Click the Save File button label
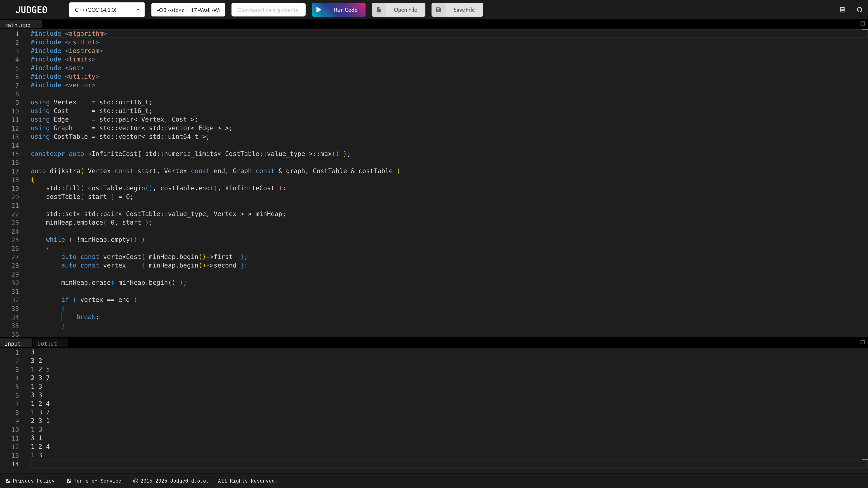Viewport: 868px width, 488px height. [464, 10]
